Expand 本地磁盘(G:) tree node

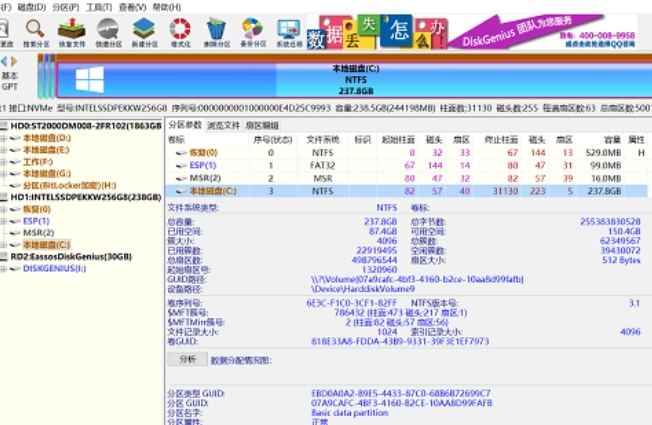[3, 174]
